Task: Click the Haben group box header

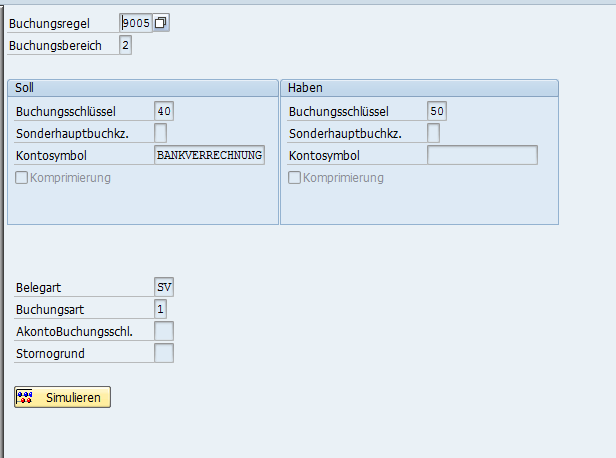Action: (419, 88)
